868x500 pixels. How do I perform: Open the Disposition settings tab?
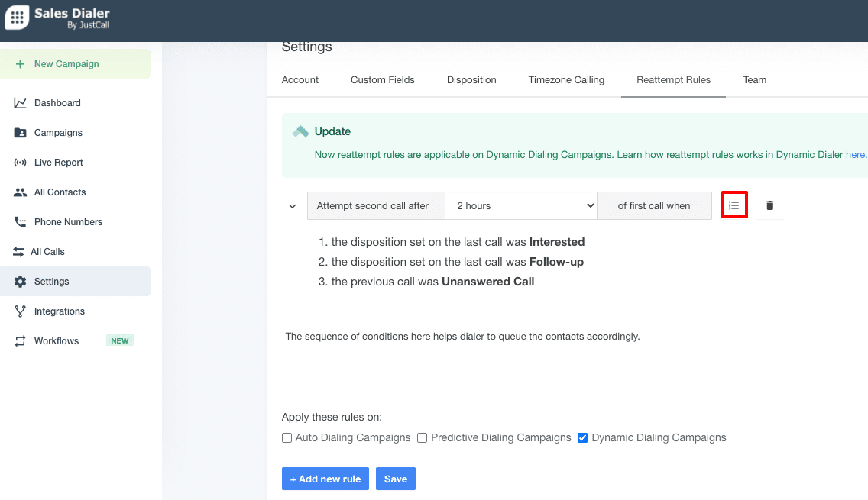click(x=471, y=79)
